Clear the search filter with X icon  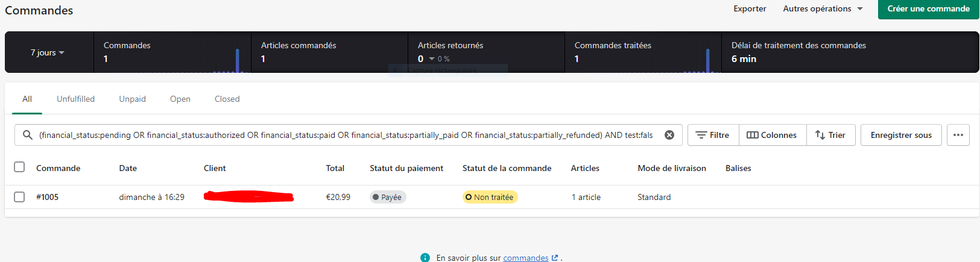[x=669, y=135]
